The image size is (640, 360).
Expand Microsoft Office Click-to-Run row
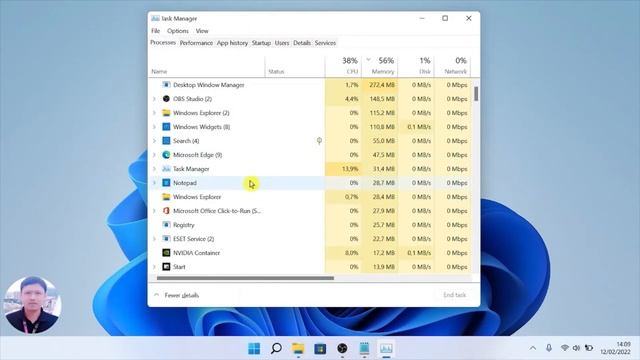154,211
